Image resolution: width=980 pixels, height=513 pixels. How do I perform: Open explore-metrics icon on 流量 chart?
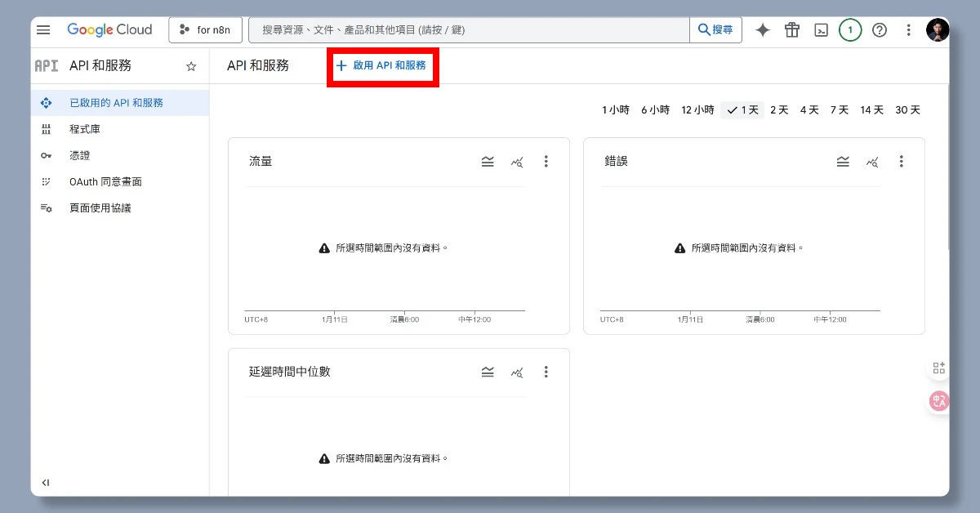pos(517,162)
